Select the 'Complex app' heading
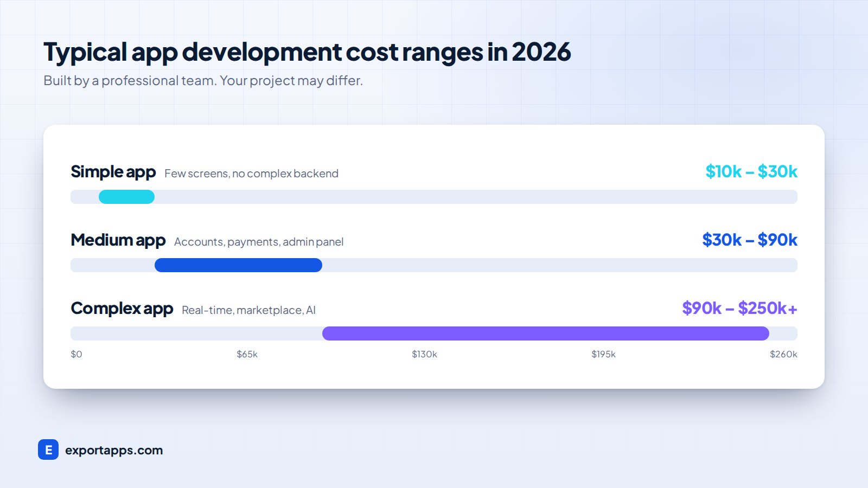This screenshot has width=868, height=488. [122, 309]
